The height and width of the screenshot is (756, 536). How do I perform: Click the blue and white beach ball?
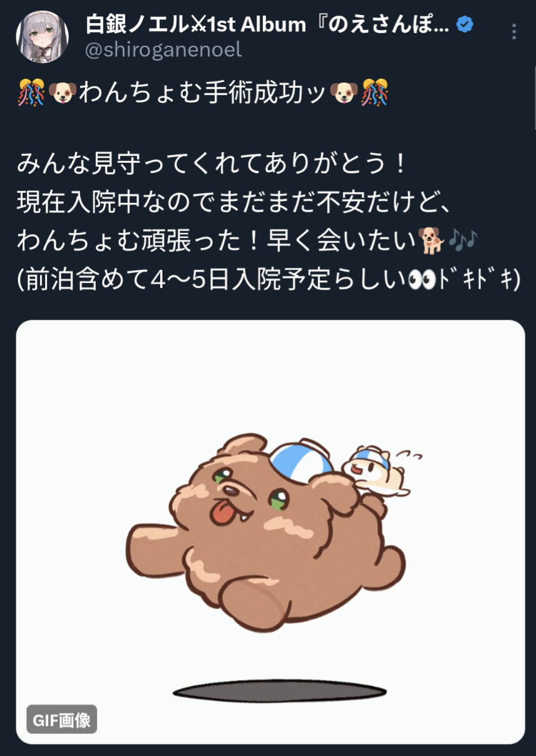pyautogui.click(x=299, y=464)
